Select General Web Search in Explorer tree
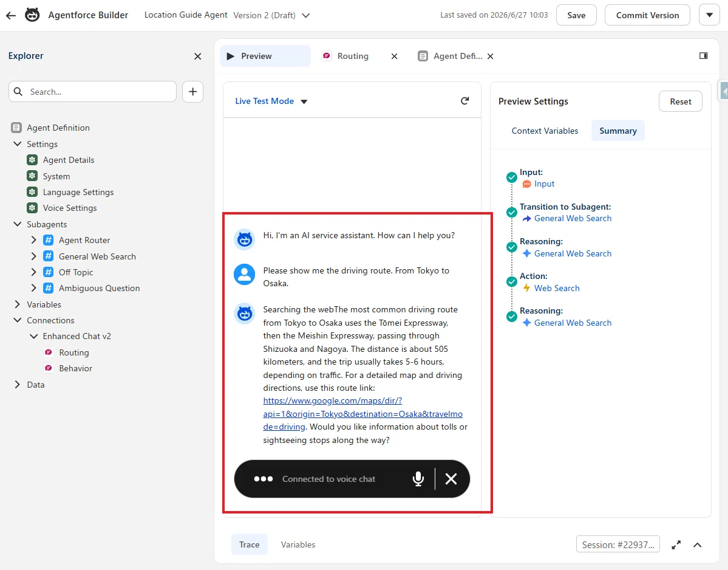The width and height of the screenshot is (728, 570). pos(97,256)
